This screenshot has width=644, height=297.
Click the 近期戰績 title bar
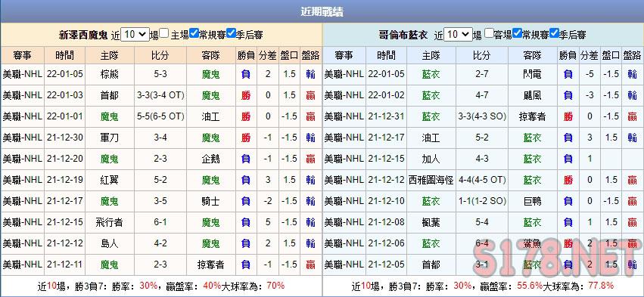[x=322, y=11]
